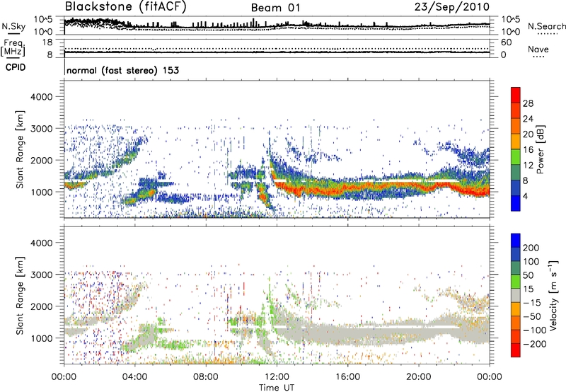
Task: Select the Freq. [MHz] axis label
Action: coord(13,47)
